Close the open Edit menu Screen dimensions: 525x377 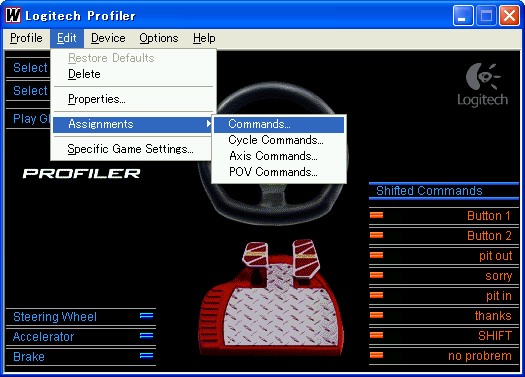pyautogui.click(x=67, y=38)
